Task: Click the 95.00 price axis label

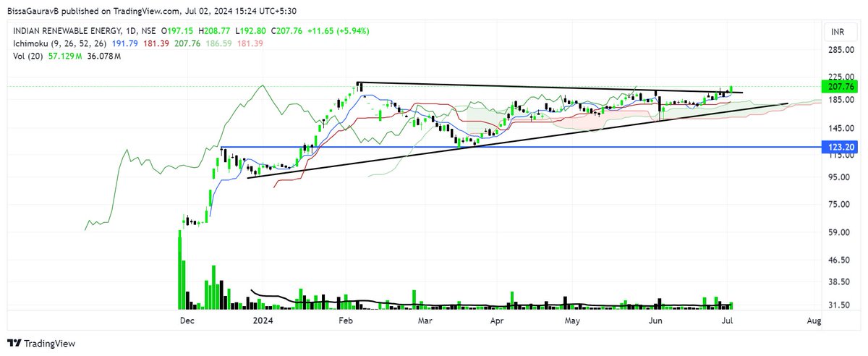Action: [x=839, y=177]
